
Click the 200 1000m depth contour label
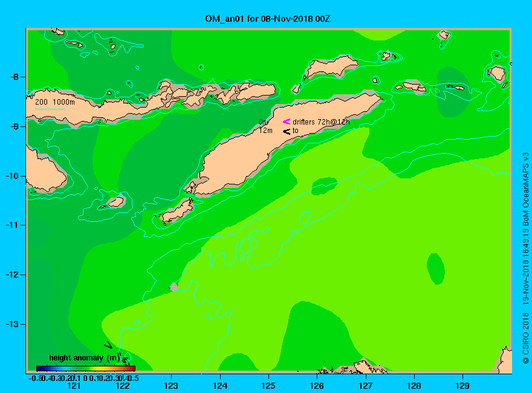[x=55, y=102]
